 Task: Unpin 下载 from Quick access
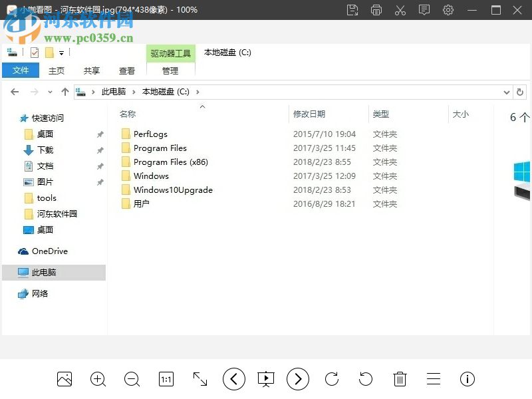pyautogui.click(x=100, y=150)
